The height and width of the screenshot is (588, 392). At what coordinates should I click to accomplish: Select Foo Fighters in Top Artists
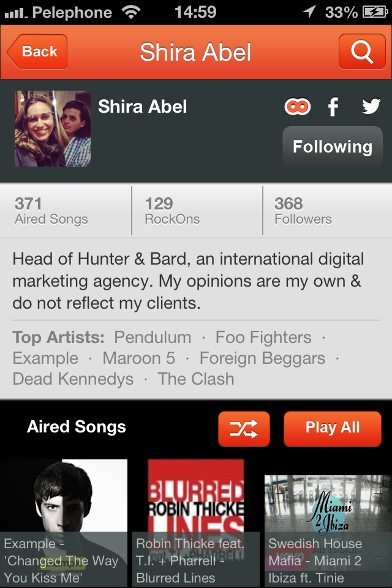coord(263,337)
